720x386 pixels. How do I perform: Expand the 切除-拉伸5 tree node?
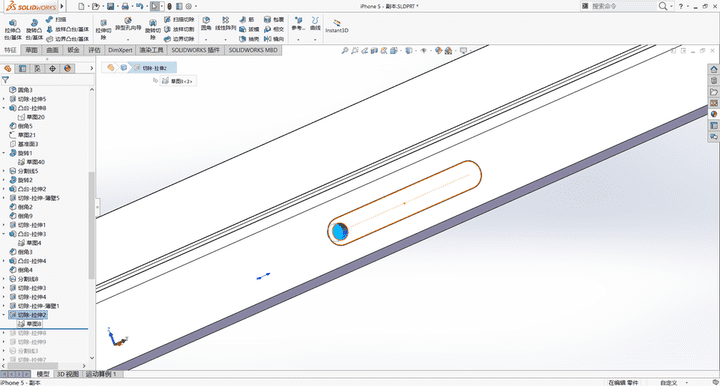pyautogui.click(x=4, y=99)
